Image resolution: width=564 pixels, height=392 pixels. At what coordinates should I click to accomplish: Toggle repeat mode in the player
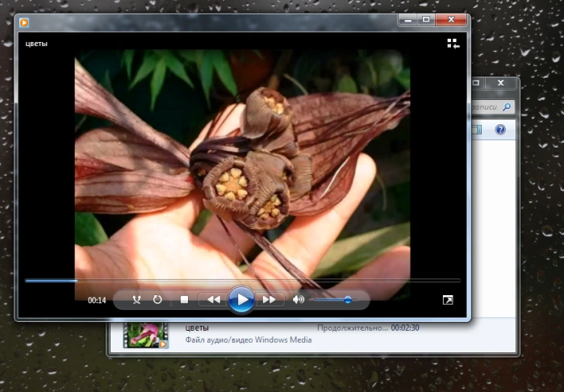pos(157,299)
